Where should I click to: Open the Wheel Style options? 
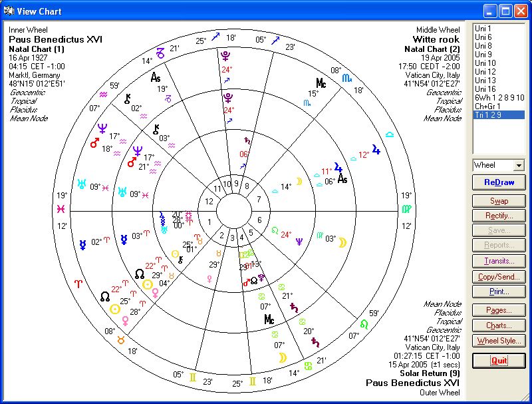499,341
